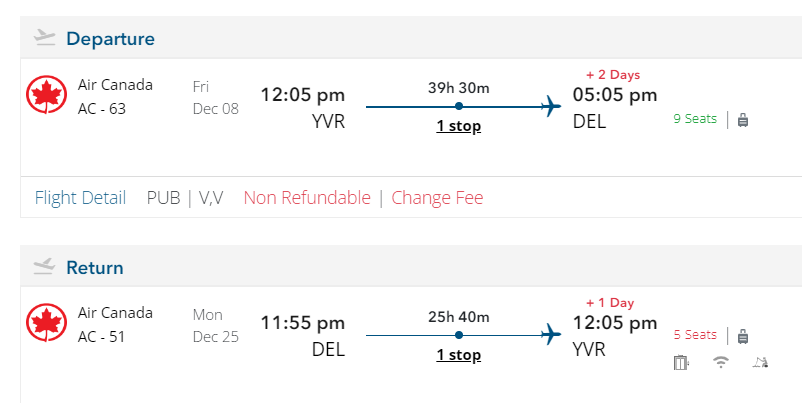Click the stop marker on the 39h 30m route
802x403 pixels.
(459, 106)
